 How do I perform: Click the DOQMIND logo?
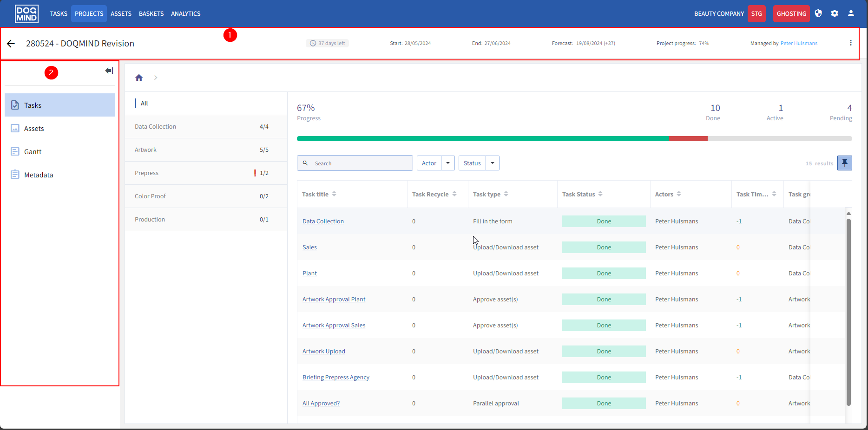tap(26, 13)
